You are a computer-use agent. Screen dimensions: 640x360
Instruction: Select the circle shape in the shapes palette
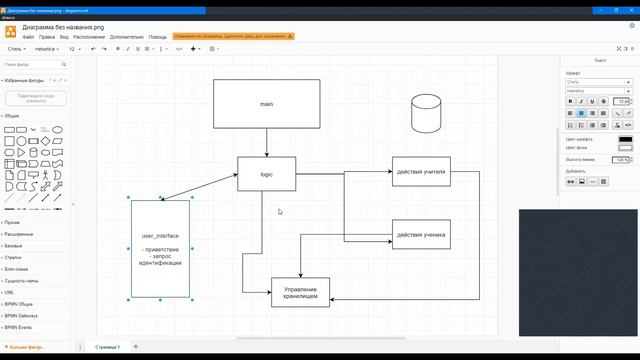click(21, 141)
